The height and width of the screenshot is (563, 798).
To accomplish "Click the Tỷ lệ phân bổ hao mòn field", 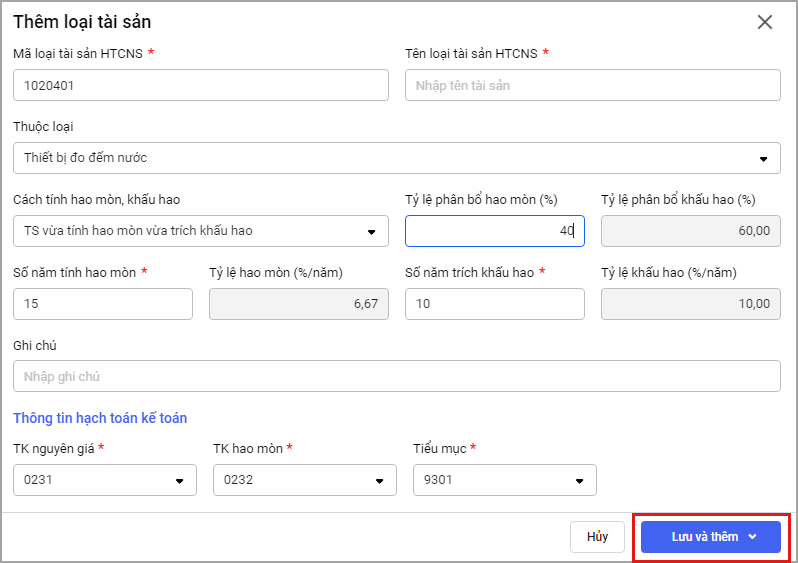I will (494, 231).
